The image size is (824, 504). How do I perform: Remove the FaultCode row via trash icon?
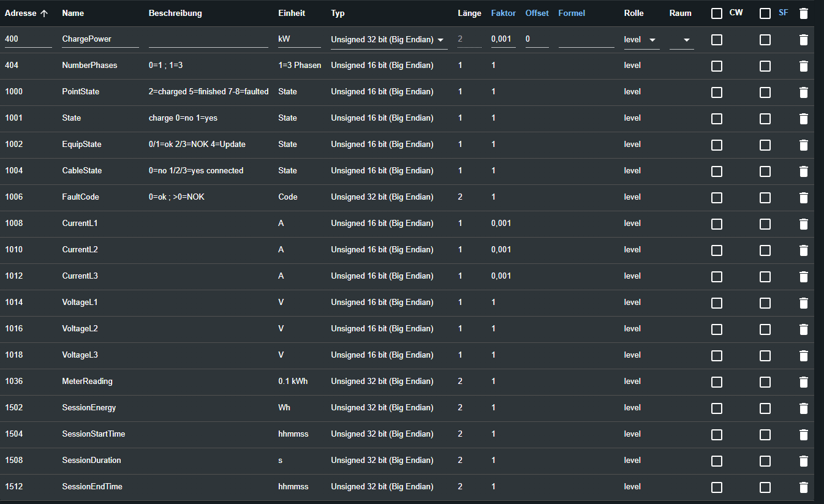(804, 198)
